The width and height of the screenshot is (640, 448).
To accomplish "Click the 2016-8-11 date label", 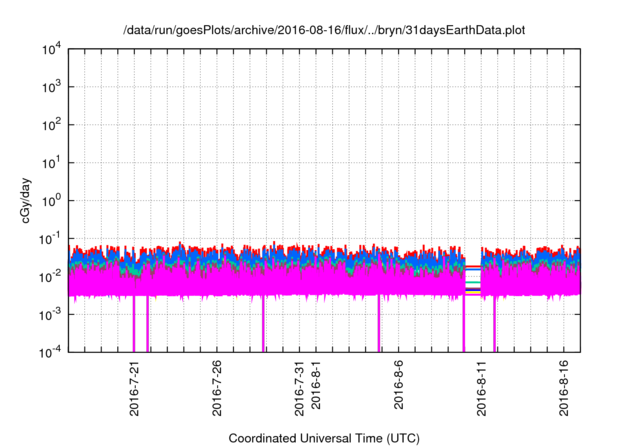I will coord(481,388).
